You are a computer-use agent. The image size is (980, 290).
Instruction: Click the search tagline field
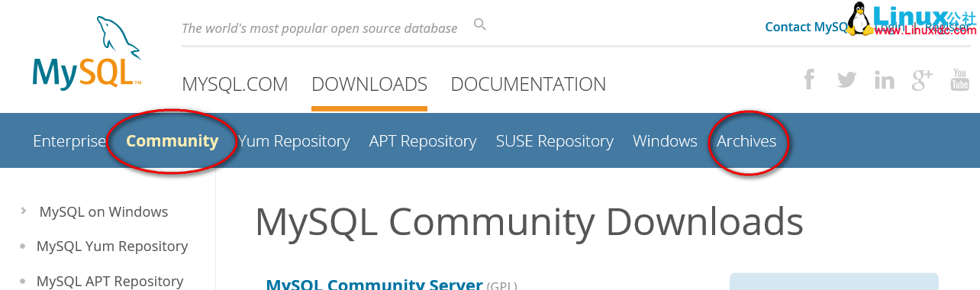(319, 28)
